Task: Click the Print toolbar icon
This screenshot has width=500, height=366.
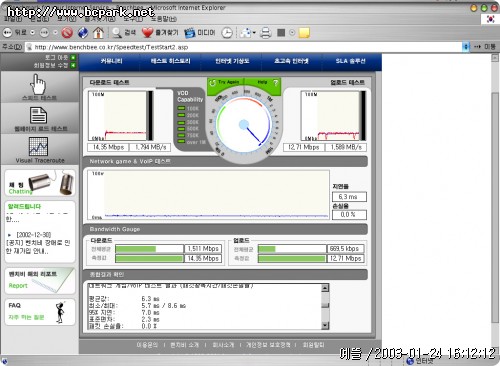Action: point(266,33)
